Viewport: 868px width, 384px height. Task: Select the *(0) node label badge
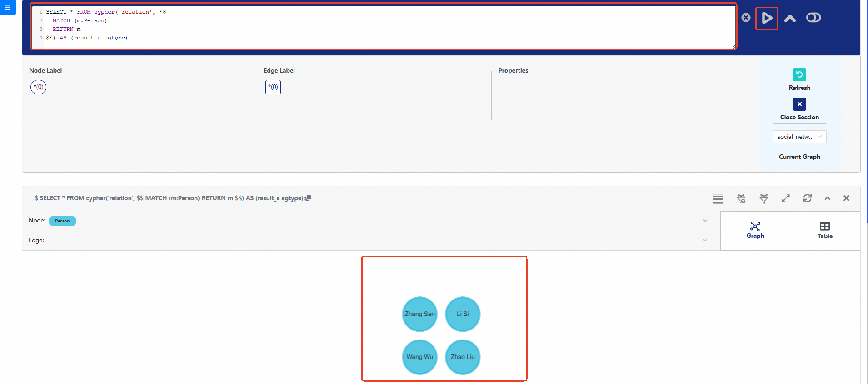point(39,87)
